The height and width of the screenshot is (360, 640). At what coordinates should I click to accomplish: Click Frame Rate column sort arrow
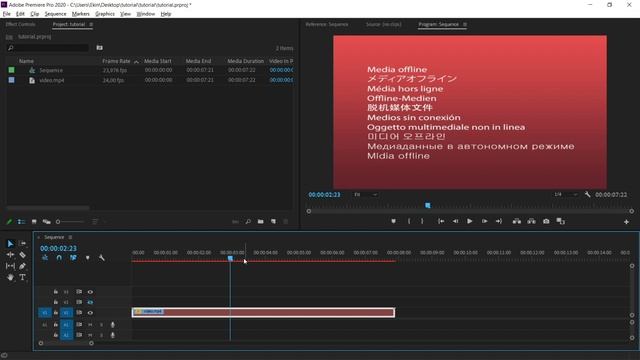(x=136, y=62)
